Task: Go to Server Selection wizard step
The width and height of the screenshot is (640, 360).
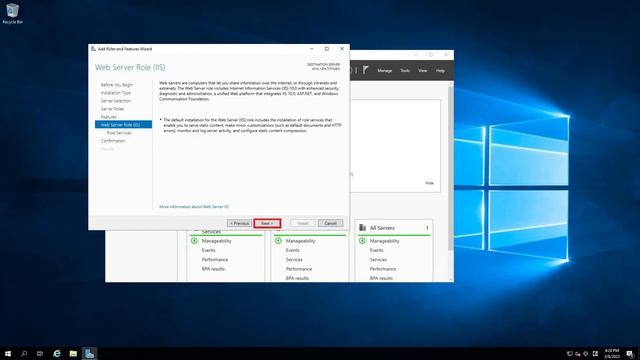Action: coord(116,101)
